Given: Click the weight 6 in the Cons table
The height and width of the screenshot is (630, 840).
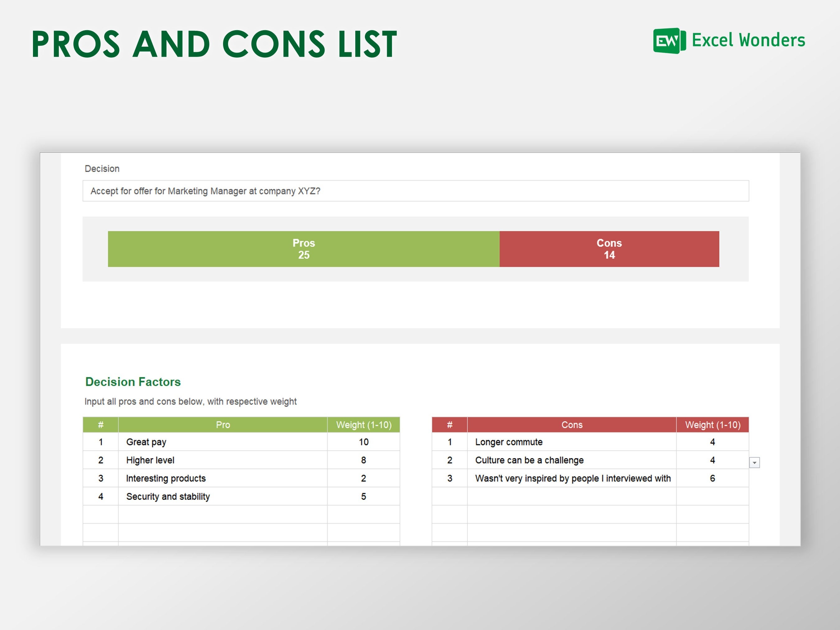Looking at the screenshot, I should [713, 478].
